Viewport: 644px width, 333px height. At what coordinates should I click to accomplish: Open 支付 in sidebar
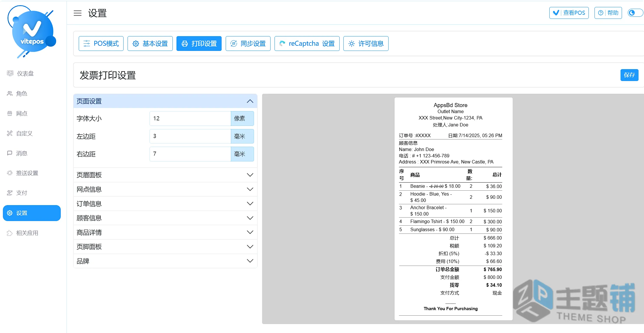point(32,193)
